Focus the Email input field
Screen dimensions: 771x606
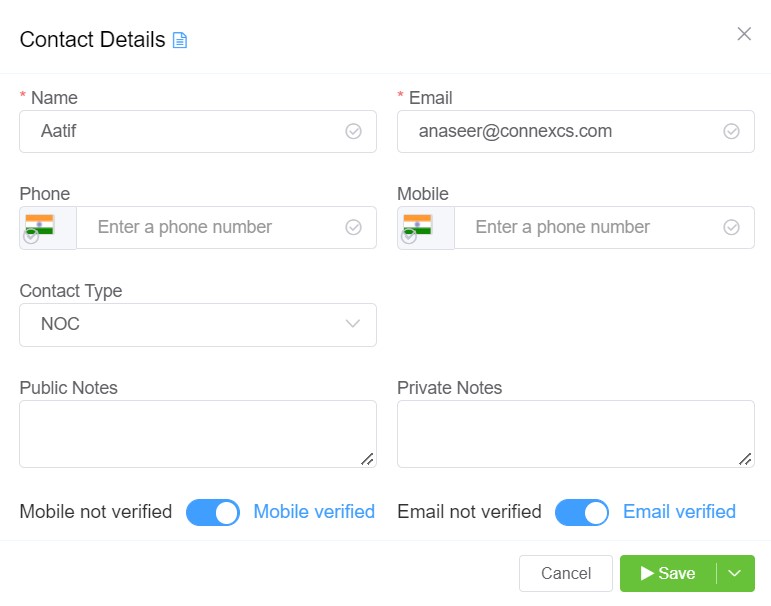pyautogui.click(x=560, y=131)
